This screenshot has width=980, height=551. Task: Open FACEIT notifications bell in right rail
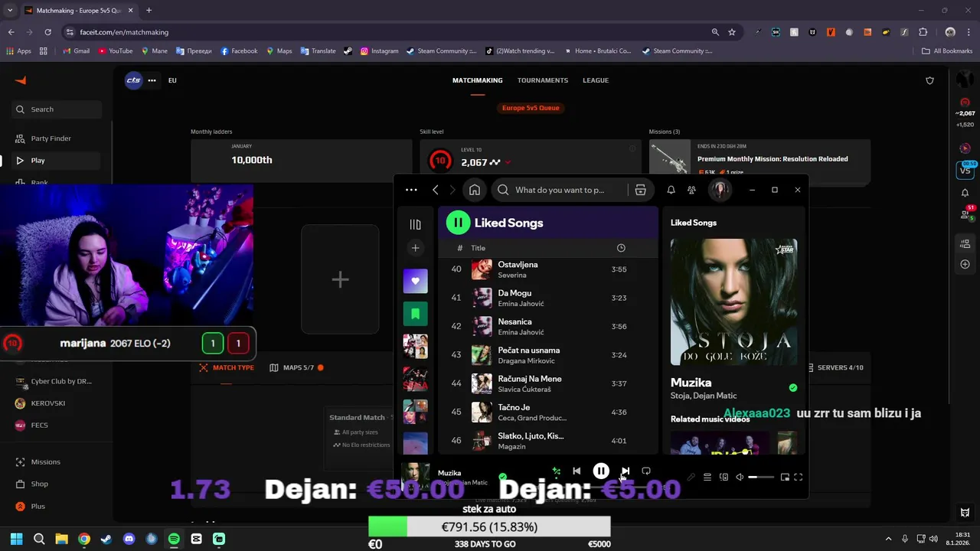[x=965, y=193]
